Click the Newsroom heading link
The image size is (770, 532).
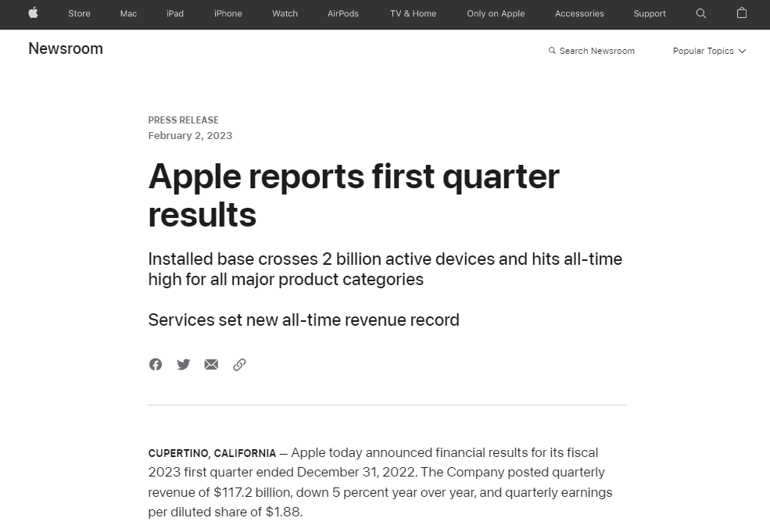click(x=66, y=48)
